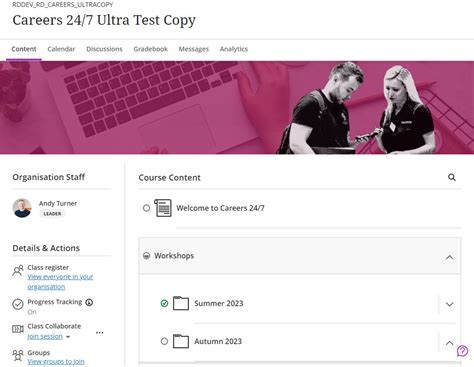Click the Summer 2023 folder icon
The width and height of the screenshot is (474, 367).
tap(181, 303)
